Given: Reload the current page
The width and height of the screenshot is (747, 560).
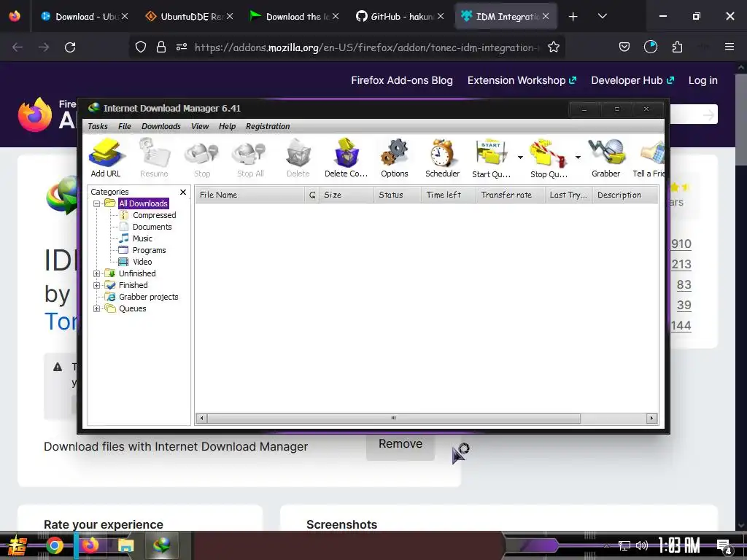Looking at the screenshot, I should (x=70, y=47).
